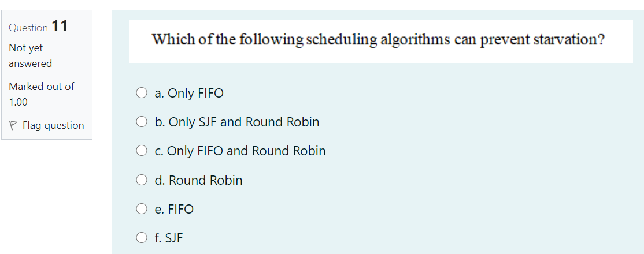
Task: Click the flag icon beside Flag question
Action: click(13, 125)
